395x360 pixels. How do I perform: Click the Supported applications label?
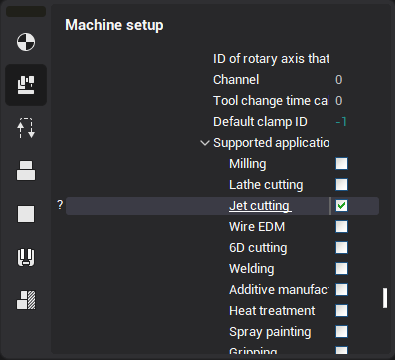coord(271,143)
